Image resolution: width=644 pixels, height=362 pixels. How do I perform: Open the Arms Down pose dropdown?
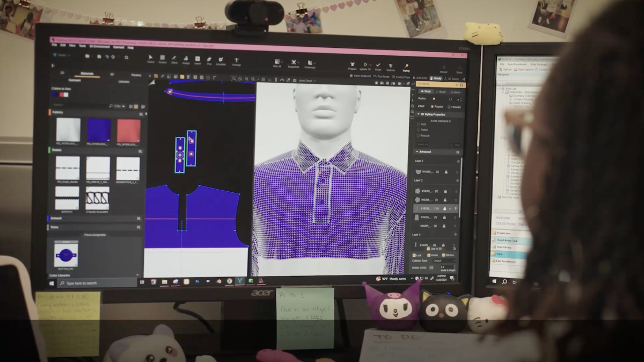tap(308, 81)
